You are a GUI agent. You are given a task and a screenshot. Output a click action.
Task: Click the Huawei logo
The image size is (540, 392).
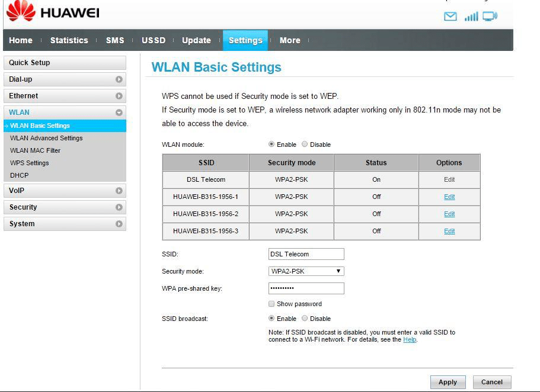pyautogui.click(x=53, y=12)
